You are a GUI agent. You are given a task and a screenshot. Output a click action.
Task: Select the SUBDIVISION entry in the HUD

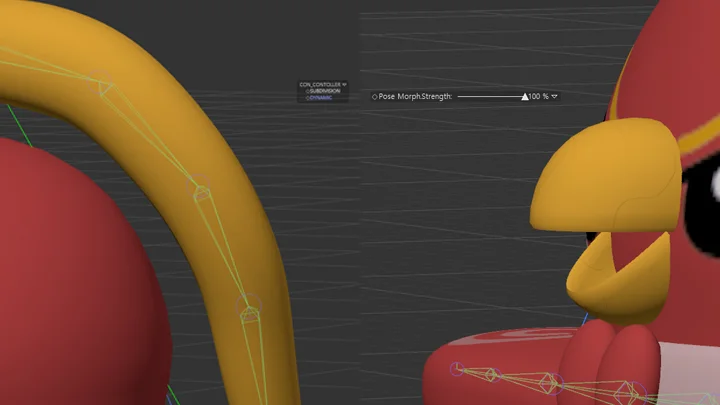click(x=325, y=91)
